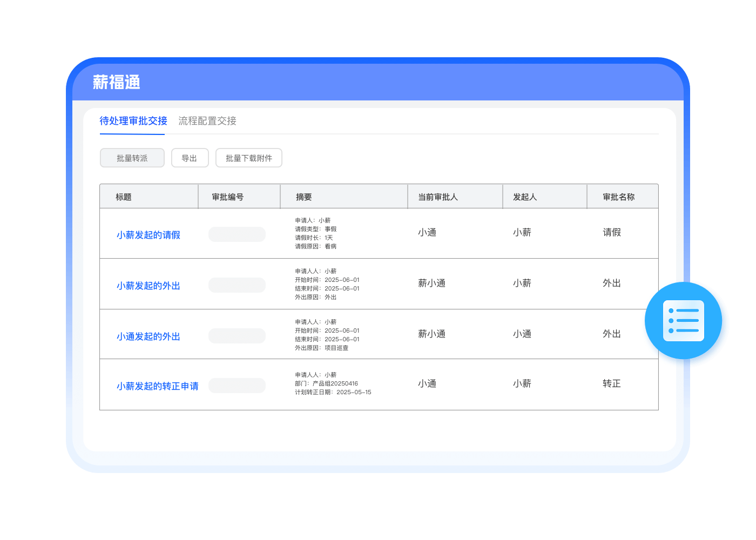756x540 pixels.
Task: Click the blue list icon badge
Action: pos(684,321)
